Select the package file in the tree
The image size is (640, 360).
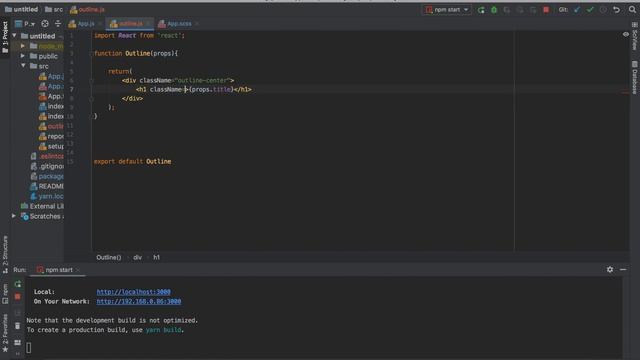tap(47, 176)
